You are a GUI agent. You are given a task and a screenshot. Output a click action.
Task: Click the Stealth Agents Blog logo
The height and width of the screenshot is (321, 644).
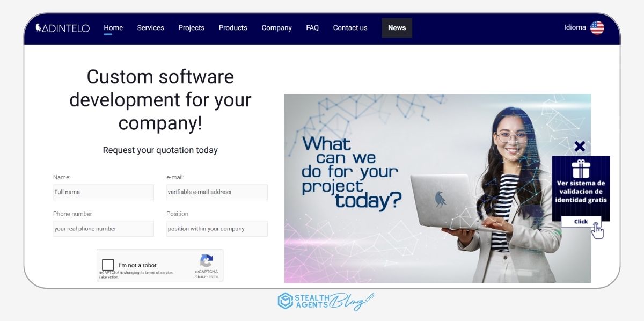(325, 301)
